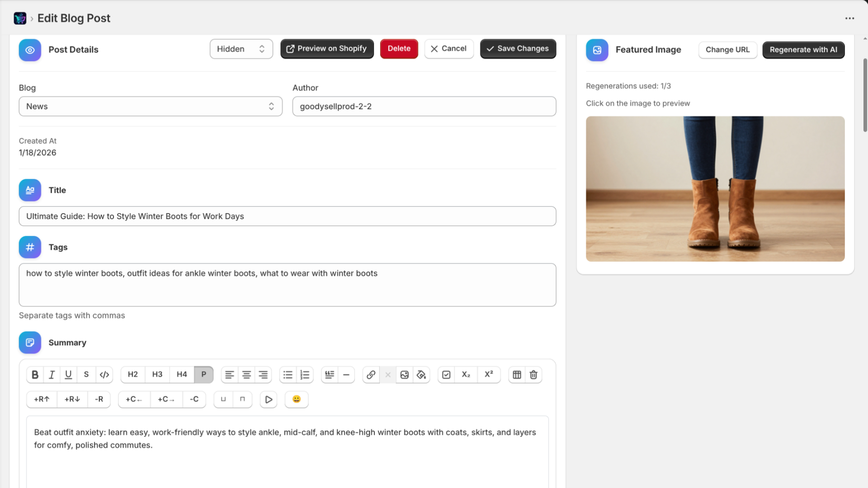Center align the summary text

pos(246,375)
